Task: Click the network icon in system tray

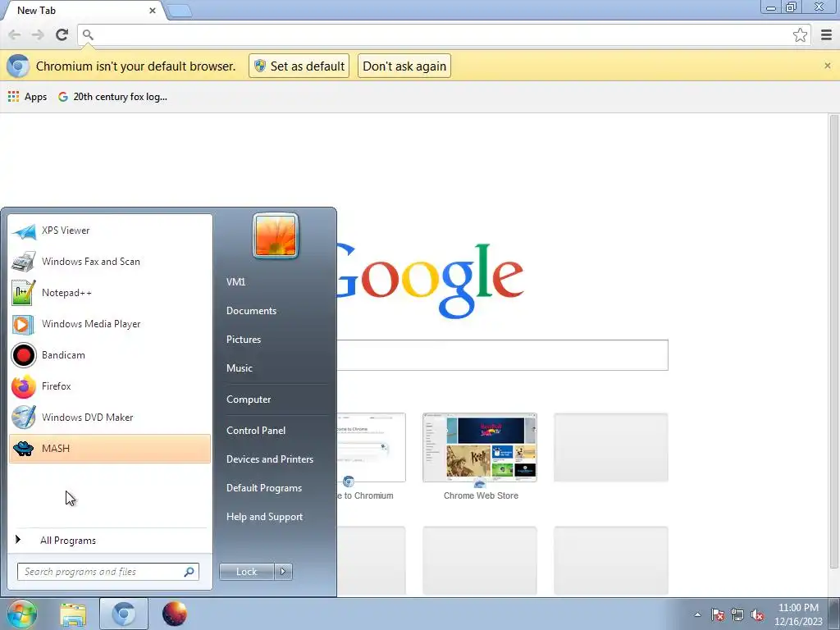Action: click(737, 614)
